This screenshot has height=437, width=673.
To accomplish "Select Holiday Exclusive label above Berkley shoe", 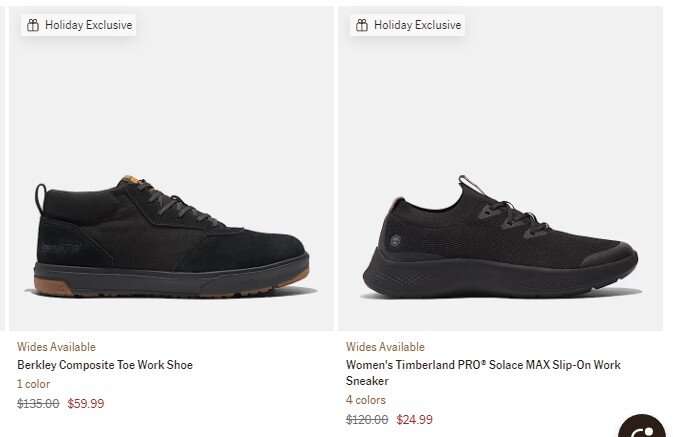I will pyautogui.click(x=88, y=25).
